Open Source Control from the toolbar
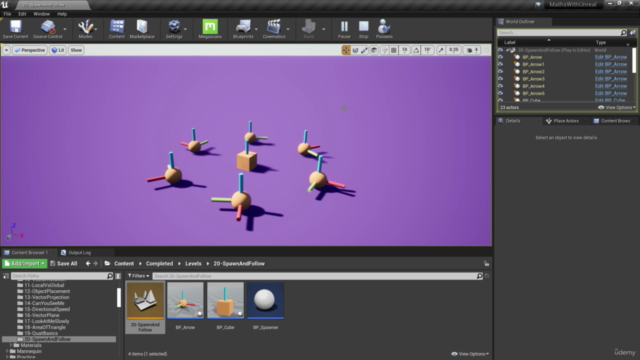This screenshot has width=640, height=360. tap(48, 29)
